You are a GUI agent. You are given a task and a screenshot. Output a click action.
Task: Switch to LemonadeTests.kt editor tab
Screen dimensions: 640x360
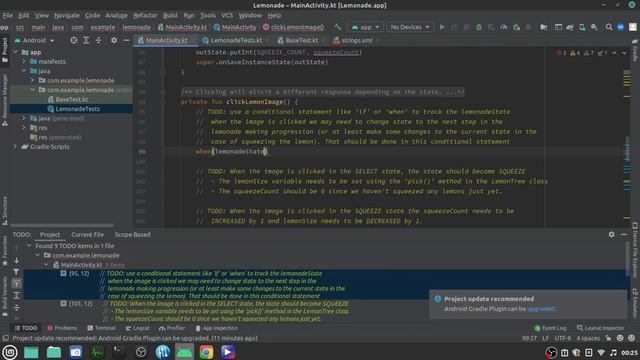(x=236, y=40)
